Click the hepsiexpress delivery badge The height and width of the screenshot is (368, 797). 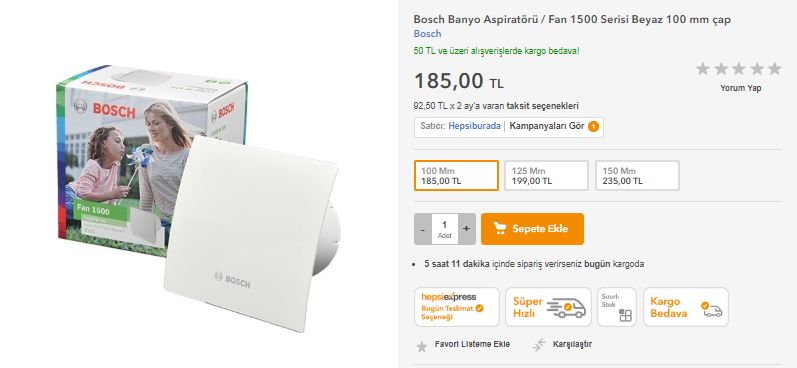coord(457,307)
